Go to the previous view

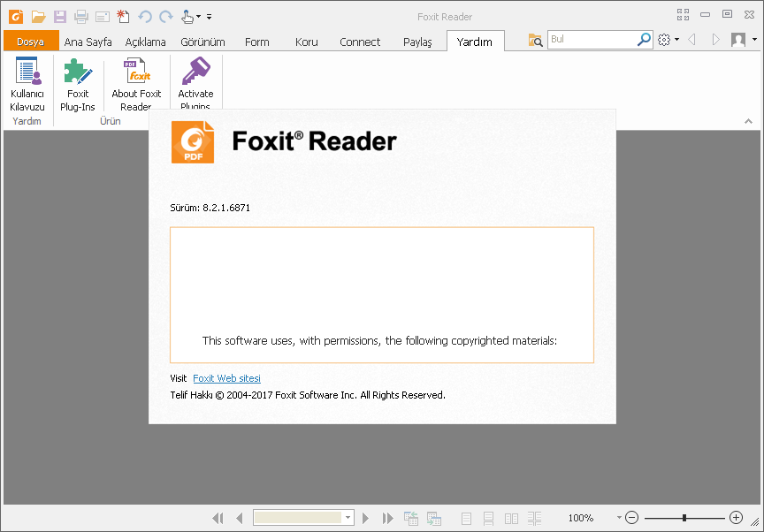pos(411,519)
